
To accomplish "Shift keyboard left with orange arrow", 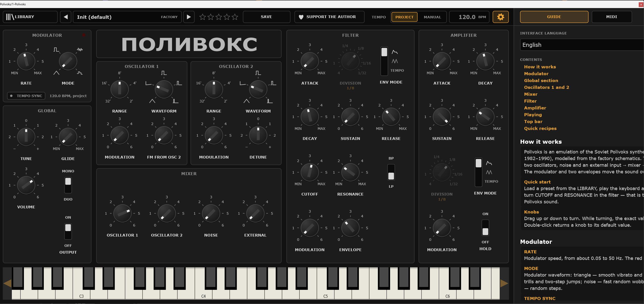I will [x=7, y=283].
